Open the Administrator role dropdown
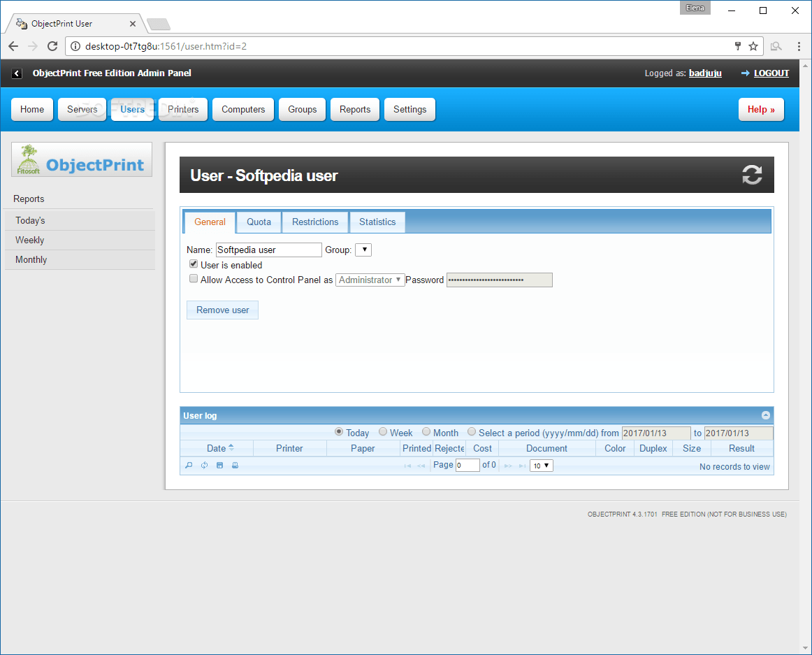 [370, 280]
